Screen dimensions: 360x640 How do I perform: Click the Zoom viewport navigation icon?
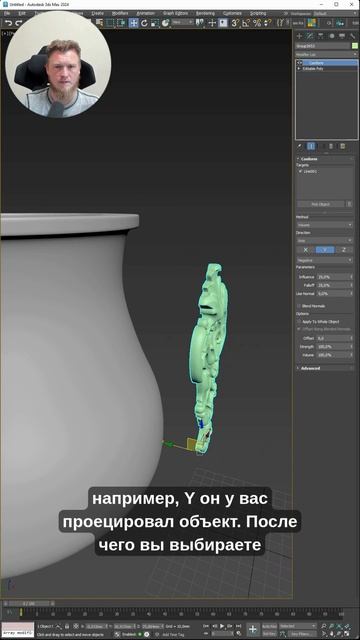[323, 626]
